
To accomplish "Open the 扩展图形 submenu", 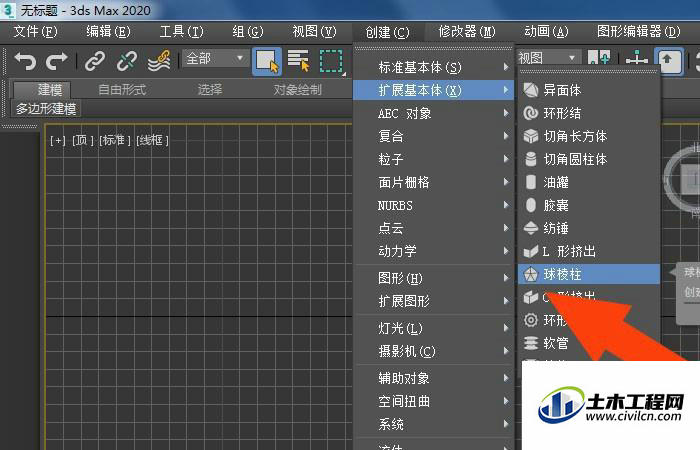I will [x=433, y=301].
